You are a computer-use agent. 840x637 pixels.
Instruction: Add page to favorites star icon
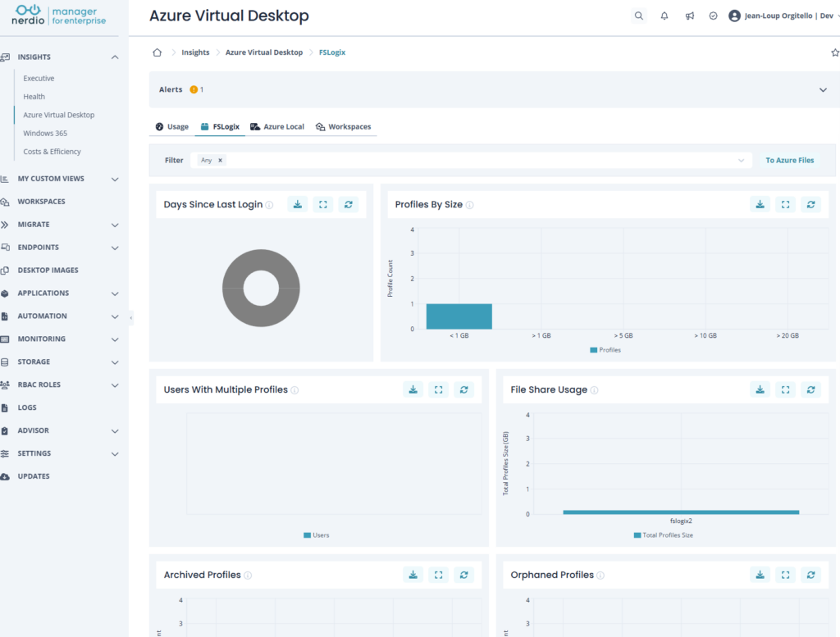click(834, 52)
